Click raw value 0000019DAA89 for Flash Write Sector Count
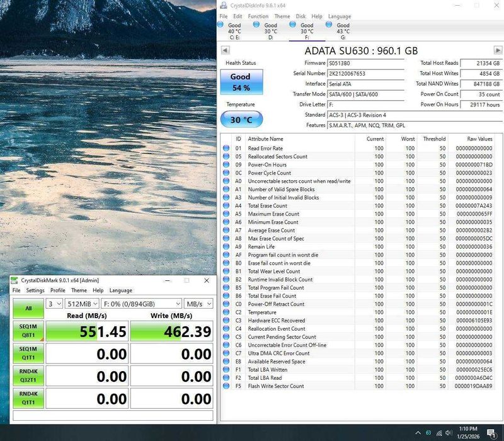This screenshot has width=504, height=441. 473,386
